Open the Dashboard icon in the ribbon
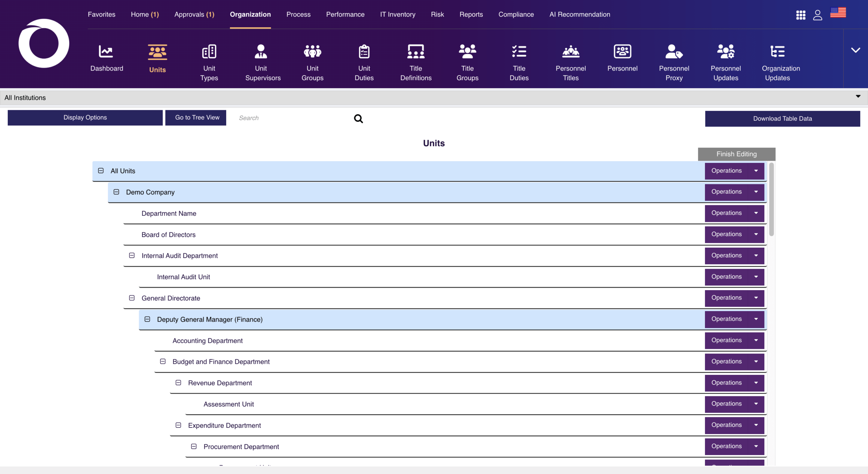This screenshot has width=868, height=474. [x=106, y=52]
